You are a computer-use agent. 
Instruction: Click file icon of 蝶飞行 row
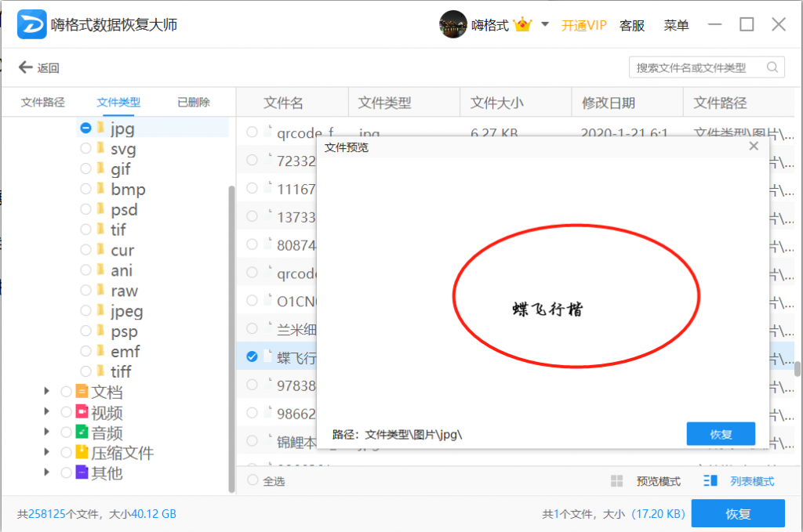click(x=268, y=356)
